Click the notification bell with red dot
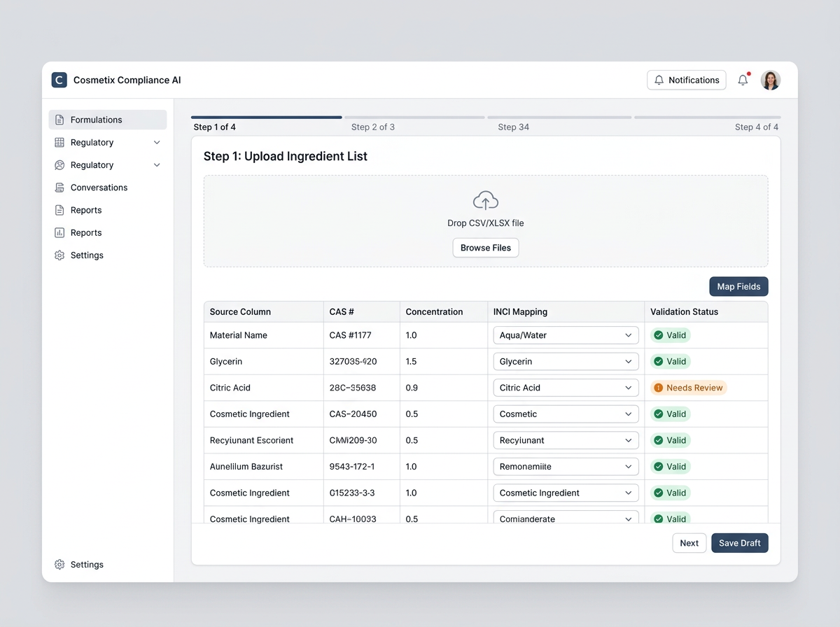The width and height of the screenshot is (840, 627). point(742,80)
